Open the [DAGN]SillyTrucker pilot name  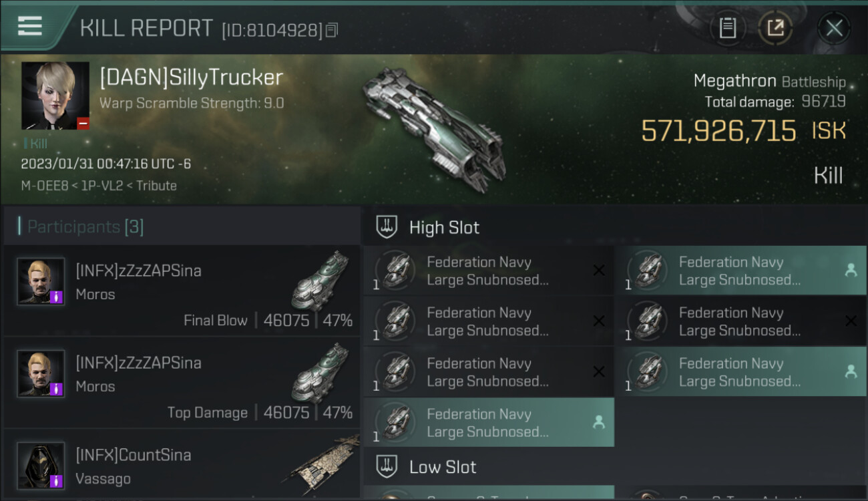tap(192, 77)
